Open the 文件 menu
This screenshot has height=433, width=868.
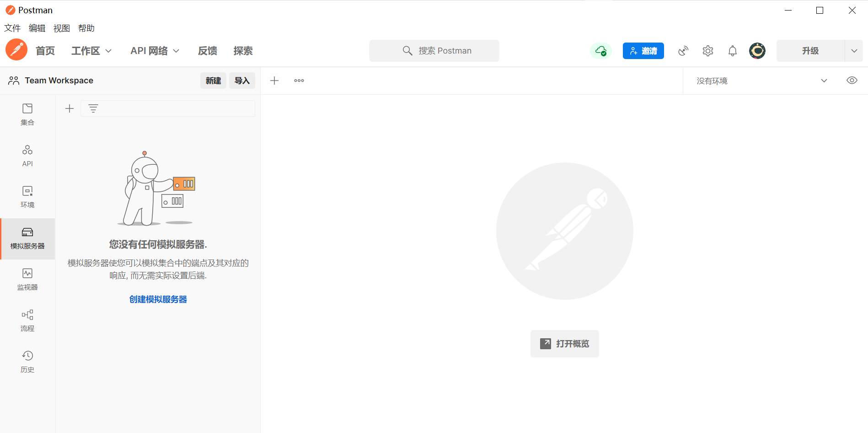(x=13, y=28)
